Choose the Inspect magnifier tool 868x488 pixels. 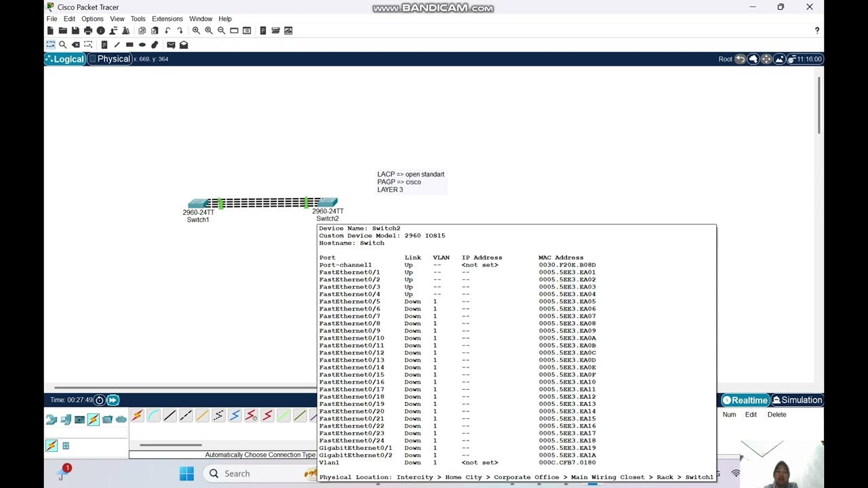pyautogui.click(x=62, y=45)
